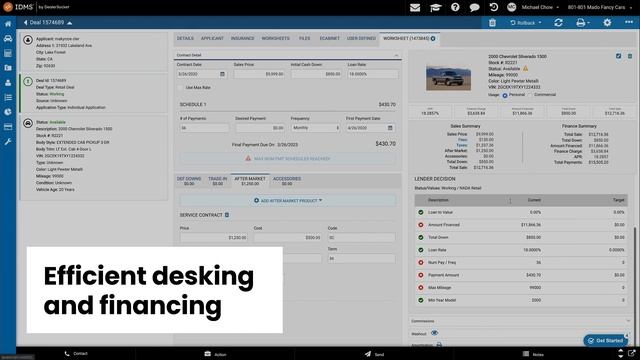Select the Personal usage radio button
The image size is (640, 360).
(505, 95)
